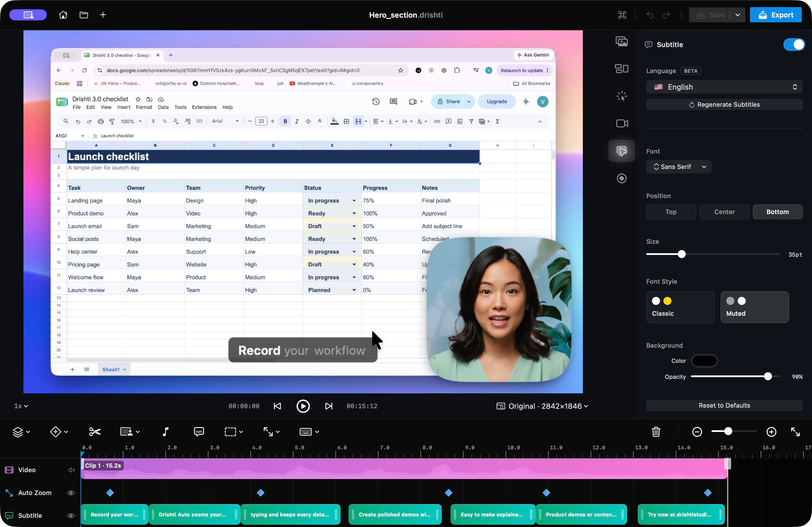Play the video preview
Image resolution: width=812 pixels, height=527 pixels.
pos(303,406)
